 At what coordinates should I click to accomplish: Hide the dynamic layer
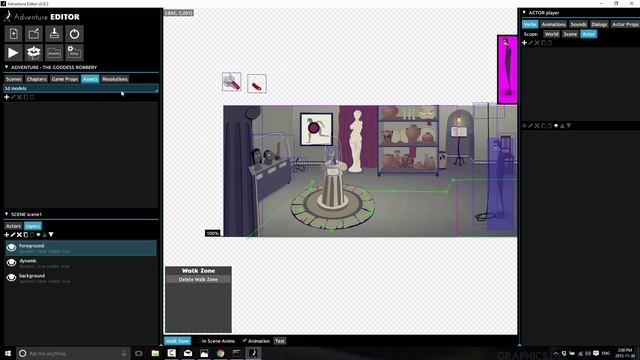11,262
